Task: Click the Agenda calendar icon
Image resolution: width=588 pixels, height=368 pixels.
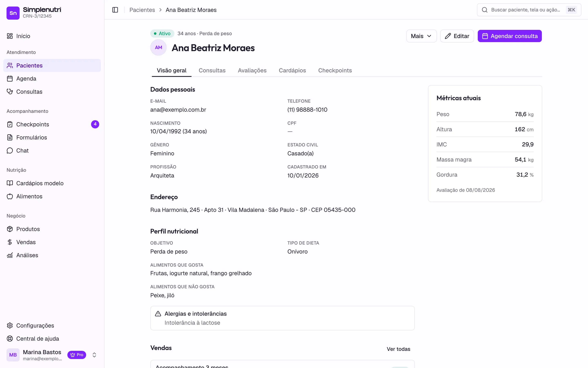Action: coord(10,79)
